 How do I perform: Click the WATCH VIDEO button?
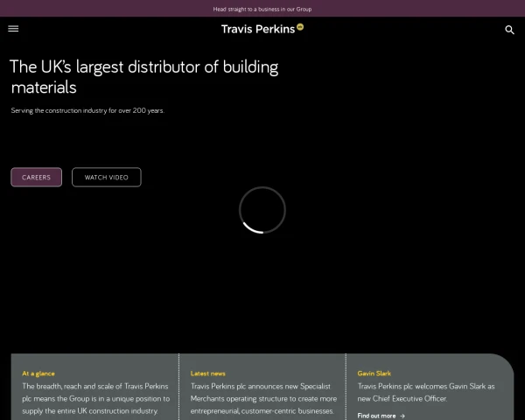[107, 177]
